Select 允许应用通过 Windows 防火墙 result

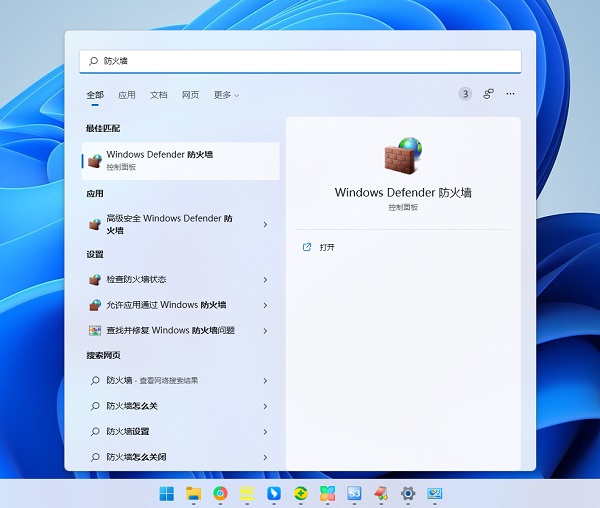(181, 305)
